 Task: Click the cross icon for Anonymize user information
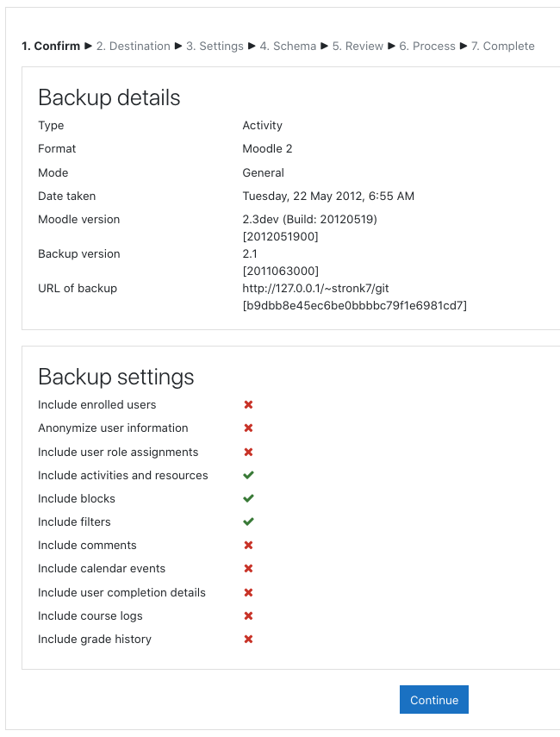(248, 428)
